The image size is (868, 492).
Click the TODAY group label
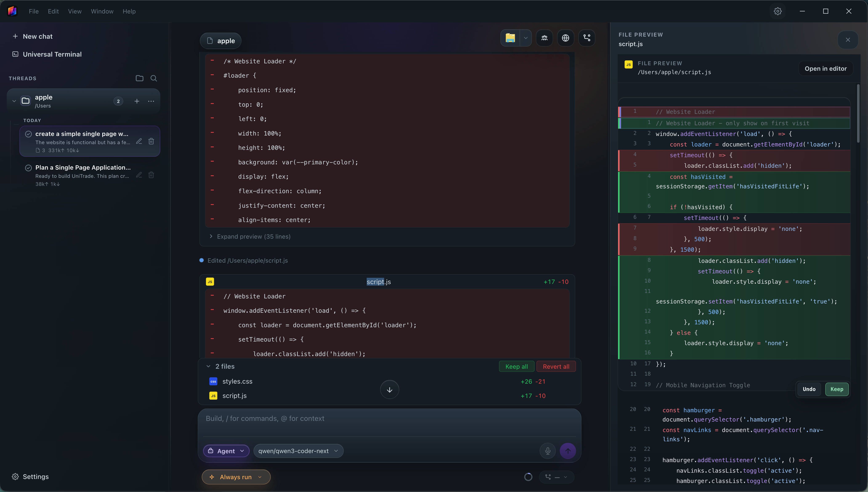pyautogui.click(x=32, y=121)
